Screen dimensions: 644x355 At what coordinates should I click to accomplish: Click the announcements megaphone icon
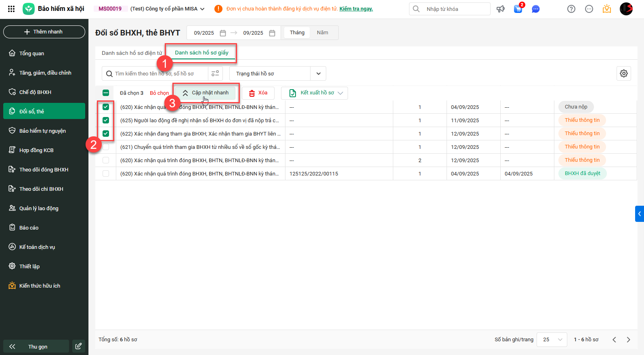coord(501,9)
